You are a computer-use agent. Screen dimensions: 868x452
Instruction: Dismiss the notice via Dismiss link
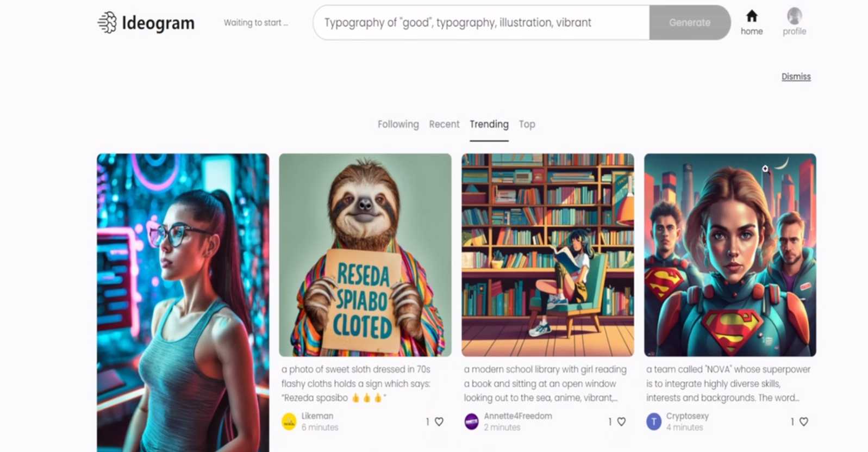(x=796, y=77)
